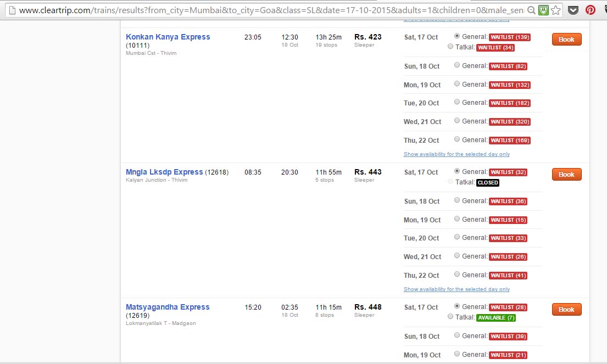The height and width of the screenshot is (364, 607).
Task: Book the Matsyagandha Express
Action: tap(566, 309)
